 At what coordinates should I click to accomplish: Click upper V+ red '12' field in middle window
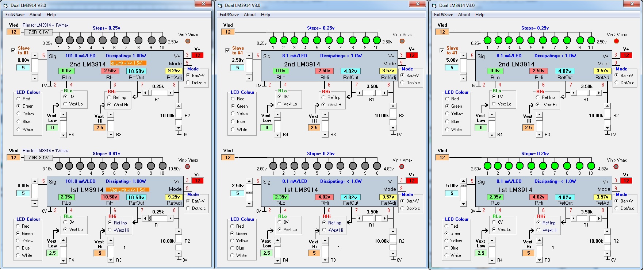click(x=412, y=55)
